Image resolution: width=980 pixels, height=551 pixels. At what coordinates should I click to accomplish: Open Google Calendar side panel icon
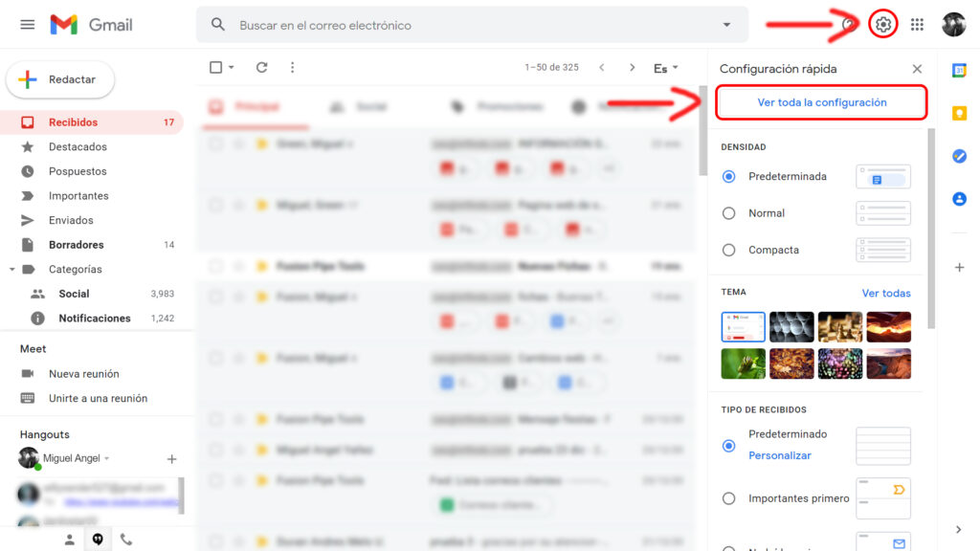(959, 70)
